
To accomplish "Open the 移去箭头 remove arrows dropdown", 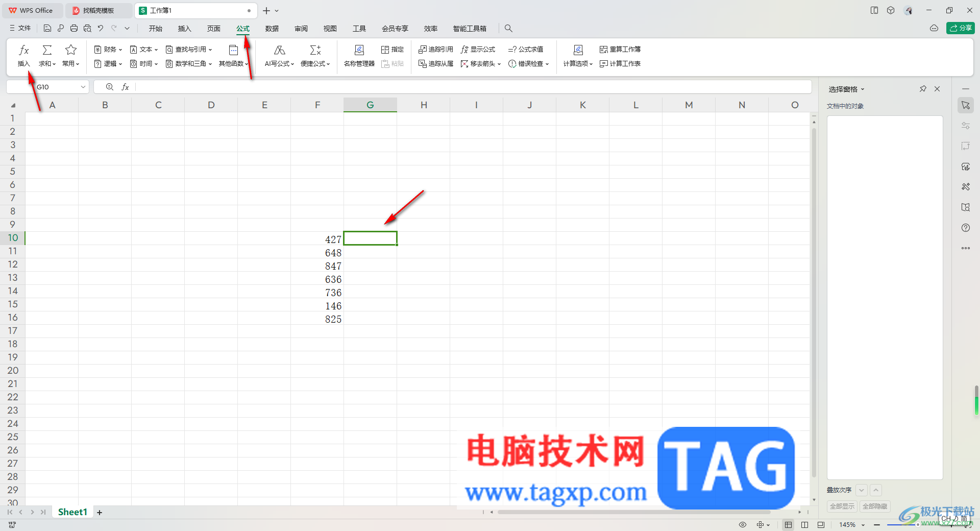I will pos(481,64).
